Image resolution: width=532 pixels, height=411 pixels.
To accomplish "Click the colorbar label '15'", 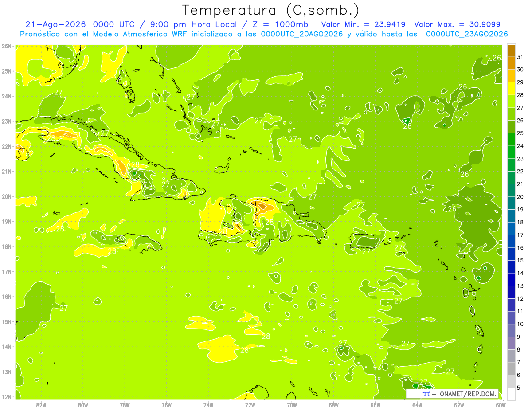I will point(520,261).
